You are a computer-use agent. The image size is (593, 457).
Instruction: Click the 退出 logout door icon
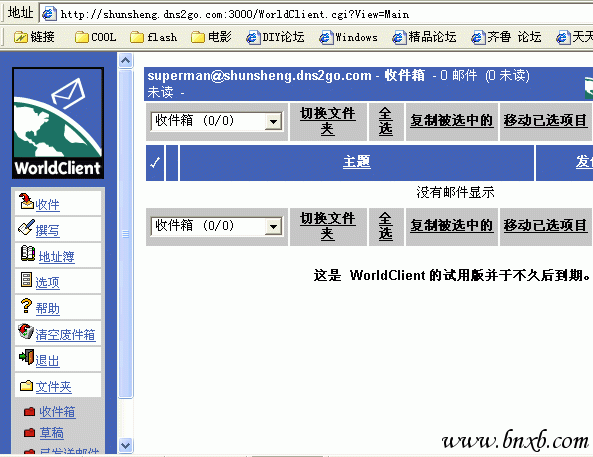tap(26, 357)
